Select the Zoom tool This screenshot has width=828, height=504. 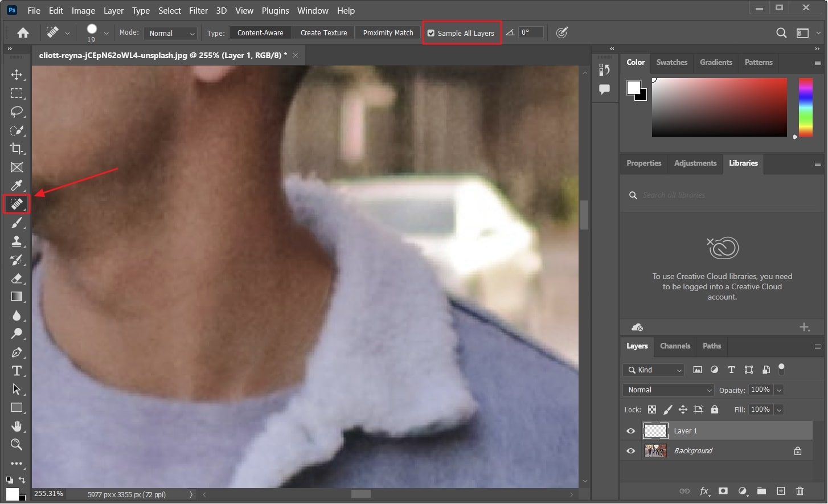coord(17,445)
